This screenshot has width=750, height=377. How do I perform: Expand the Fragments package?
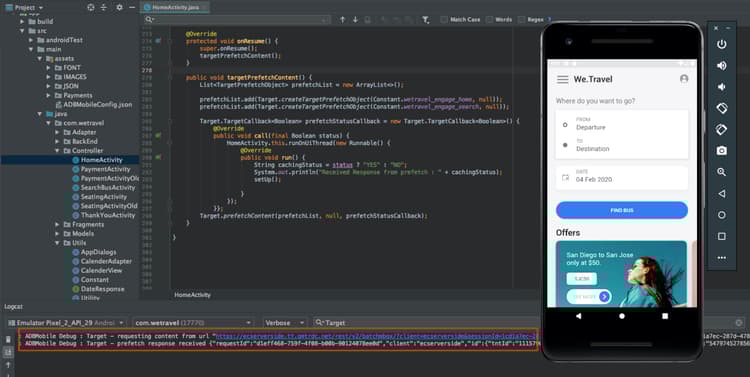point(57,224)
